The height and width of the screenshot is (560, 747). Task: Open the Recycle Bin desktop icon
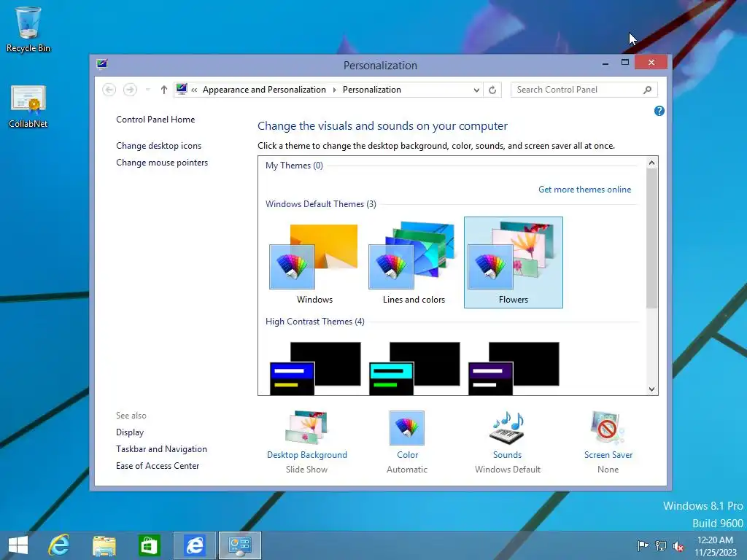click(28, 29)
